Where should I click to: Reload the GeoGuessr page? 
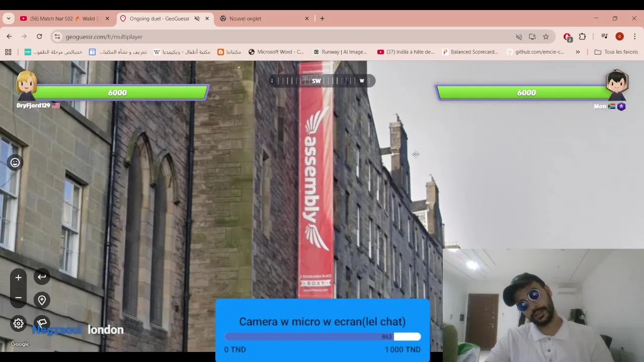tap(39, 37)
